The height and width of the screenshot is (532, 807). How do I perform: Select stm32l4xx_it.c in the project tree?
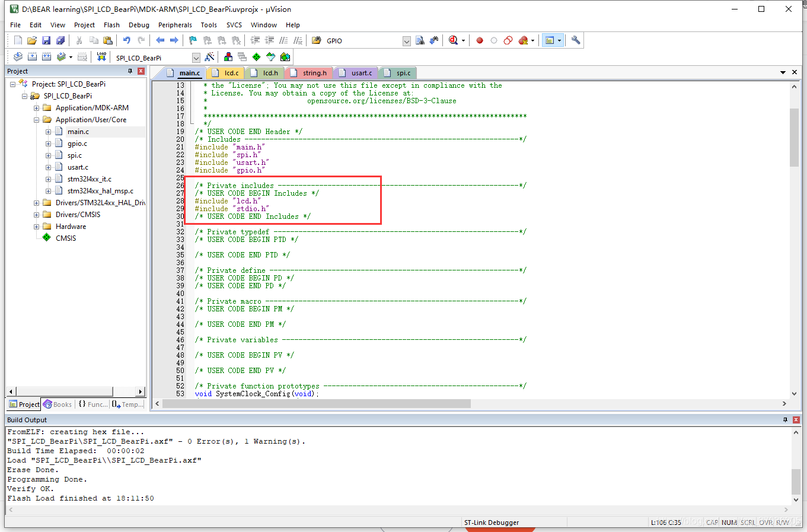pos(90,179)
